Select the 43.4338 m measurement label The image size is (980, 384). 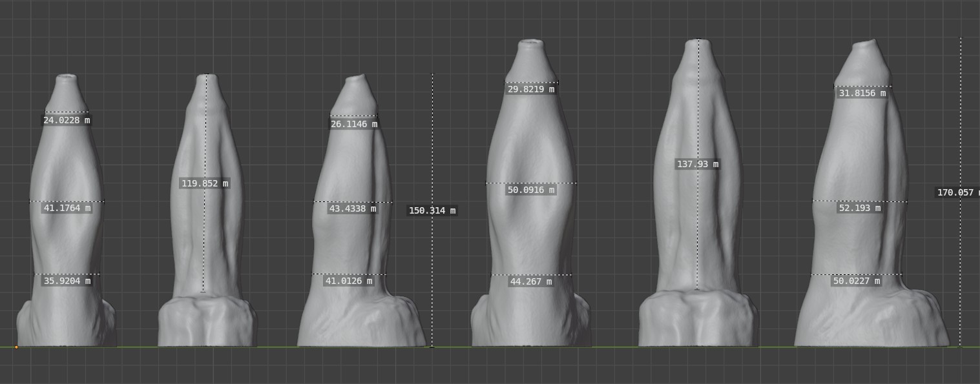[x=352, y=209]
